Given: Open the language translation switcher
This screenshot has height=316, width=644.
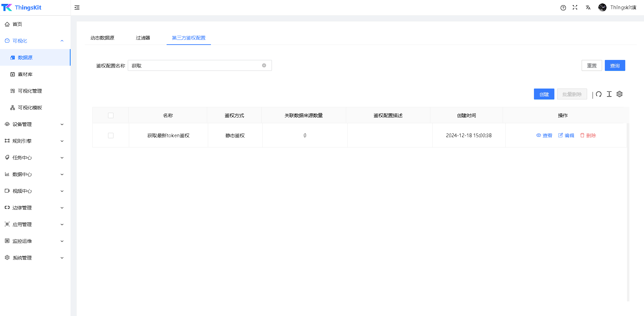Looking at the screenshot, I should pos(588,7).
